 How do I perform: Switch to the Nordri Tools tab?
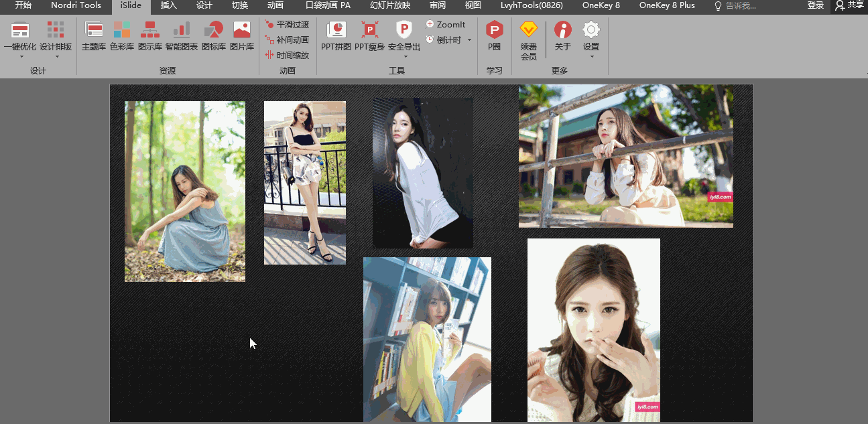coord(76,5)
